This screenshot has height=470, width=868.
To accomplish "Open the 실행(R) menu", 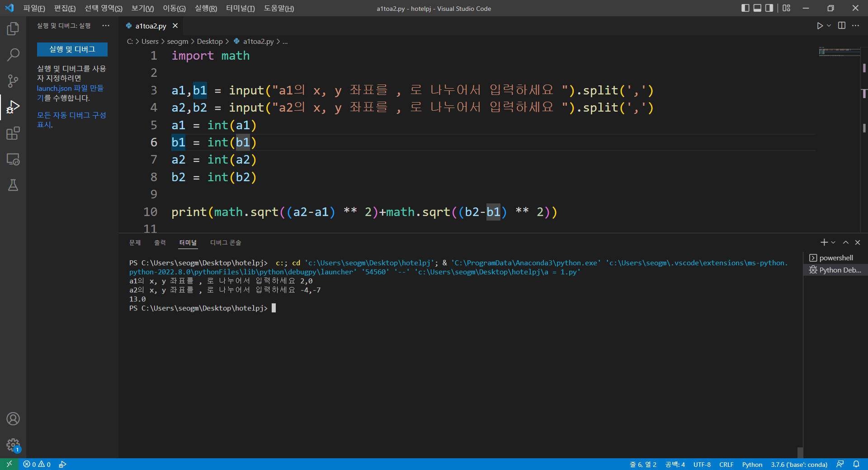I will click(206, 8).
